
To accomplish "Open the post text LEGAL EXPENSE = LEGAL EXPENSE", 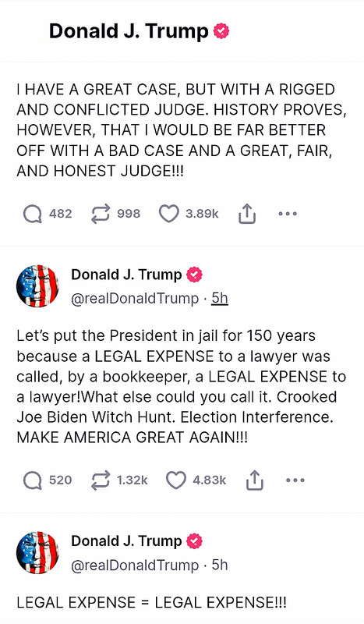I will tap(151, 602).
